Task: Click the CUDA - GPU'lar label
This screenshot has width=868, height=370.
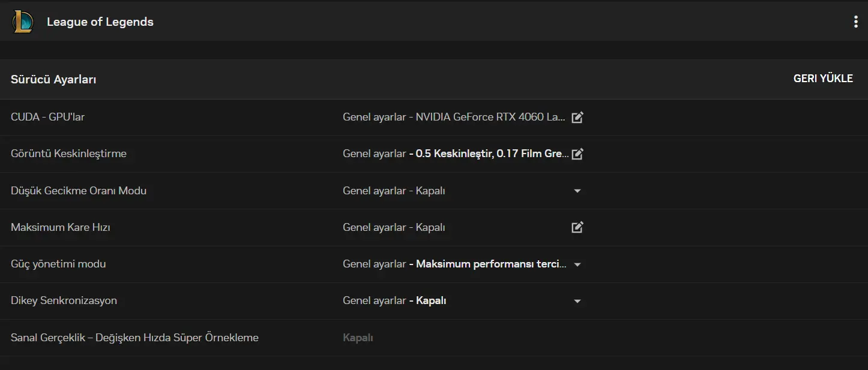Action: 47,117
